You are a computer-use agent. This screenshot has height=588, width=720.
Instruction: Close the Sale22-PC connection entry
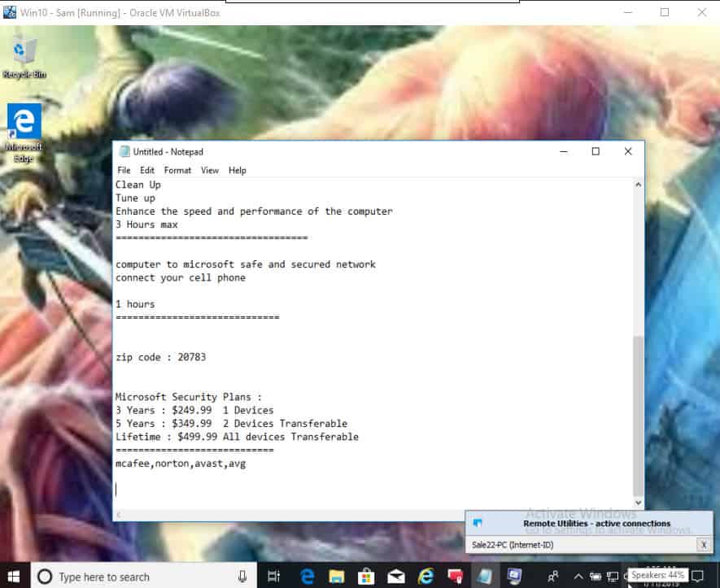[704, 545]
